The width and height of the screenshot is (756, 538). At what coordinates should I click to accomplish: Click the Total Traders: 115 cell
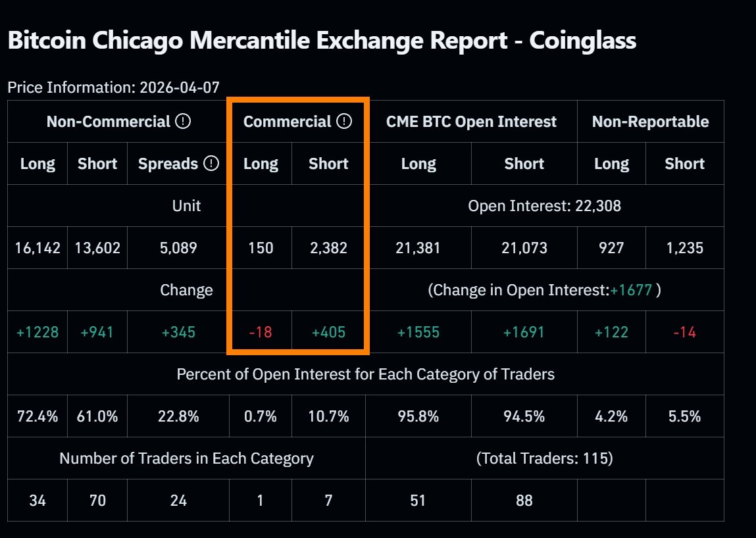[x=544, y=458]
